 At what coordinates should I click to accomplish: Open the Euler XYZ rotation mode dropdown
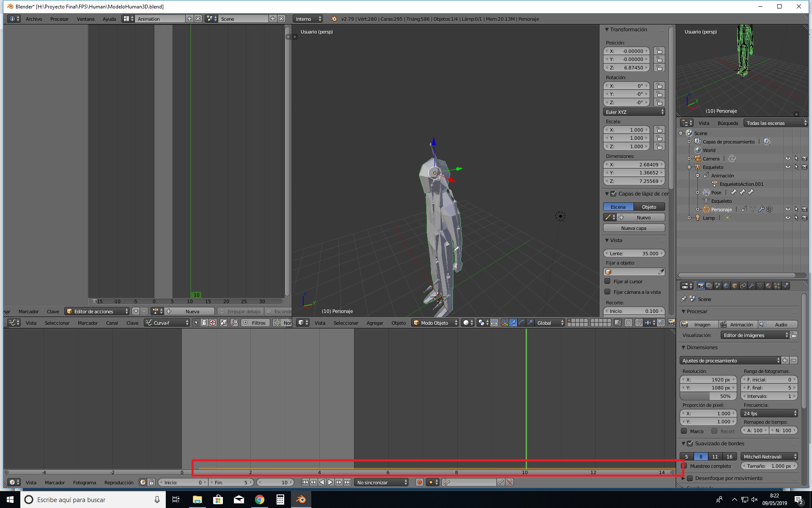634,112
